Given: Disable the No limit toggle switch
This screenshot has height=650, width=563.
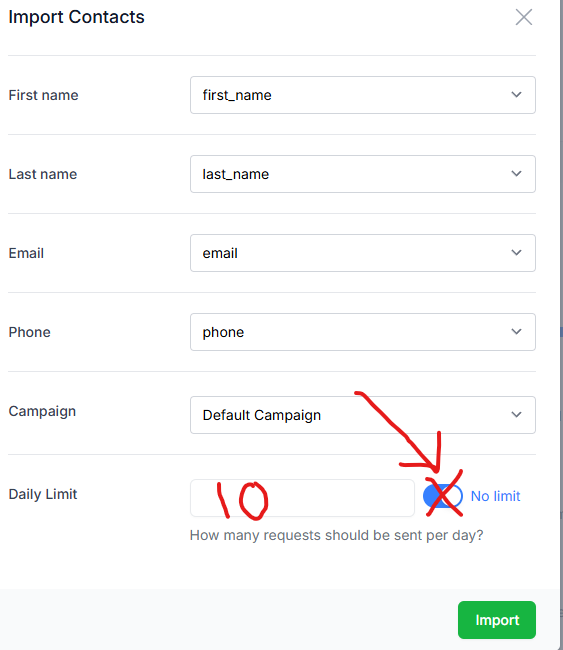Looking at the screenshot, I should tap(443, 496).
